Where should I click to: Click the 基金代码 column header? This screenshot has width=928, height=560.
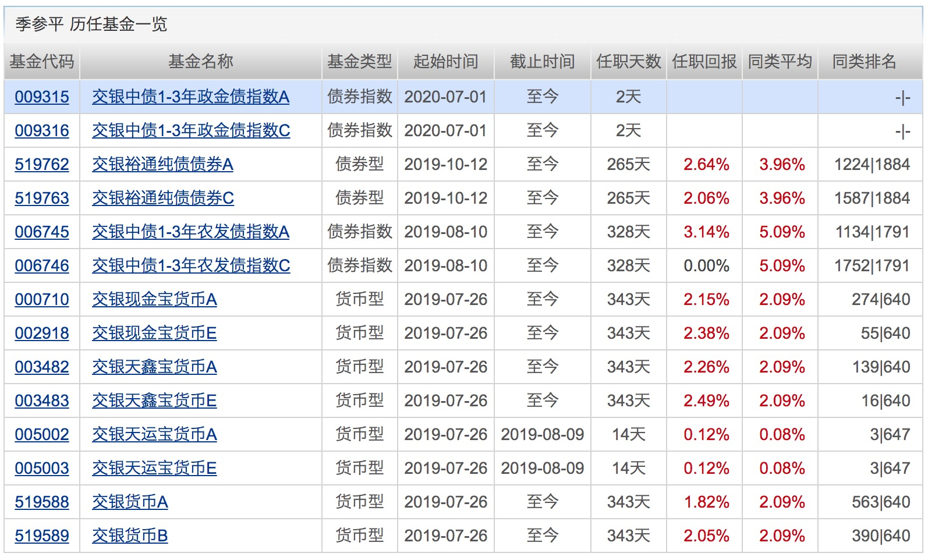point(42,61)
